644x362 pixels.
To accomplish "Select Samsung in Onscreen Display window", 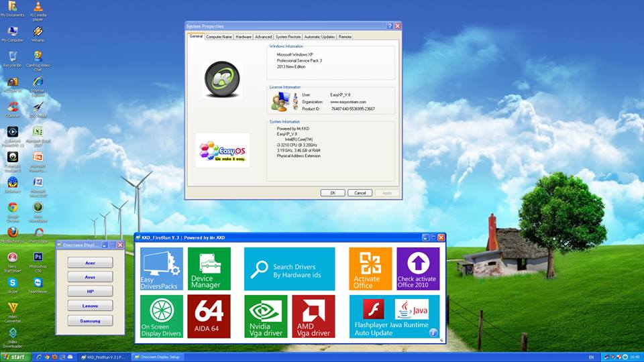I will (x=90, y=320).
